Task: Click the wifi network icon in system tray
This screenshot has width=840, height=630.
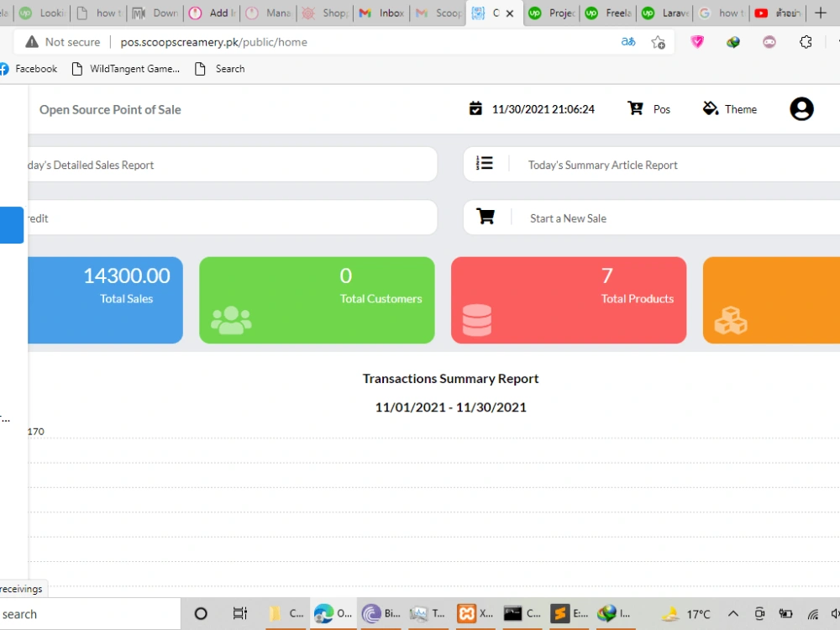Action: click(813, 613)
